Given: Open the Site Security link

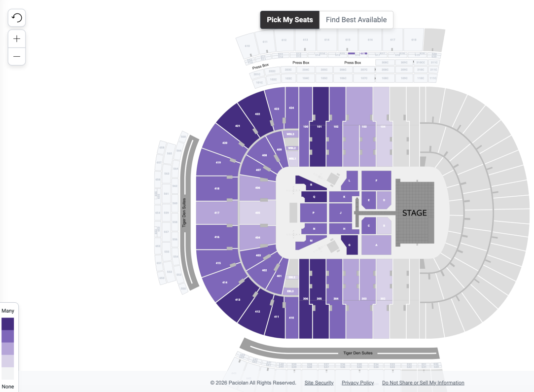Looking at the screenshot, I should (319, 383).
